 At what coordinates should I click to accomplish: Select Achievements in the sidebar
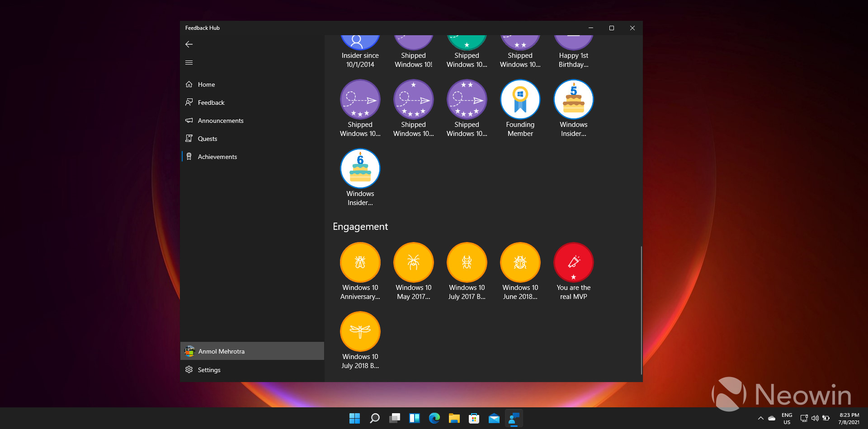tap(252, 157)
